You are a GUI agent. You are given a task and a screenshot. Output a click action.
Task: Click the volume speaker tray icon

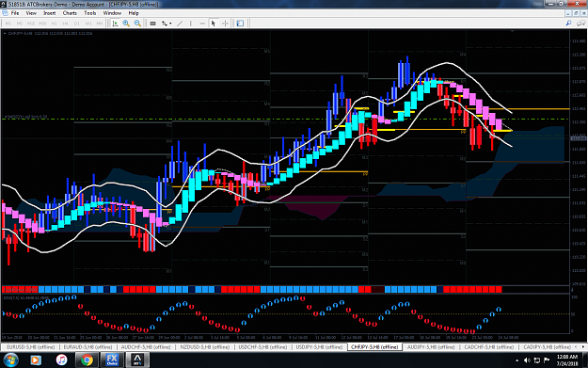[527, 360]
